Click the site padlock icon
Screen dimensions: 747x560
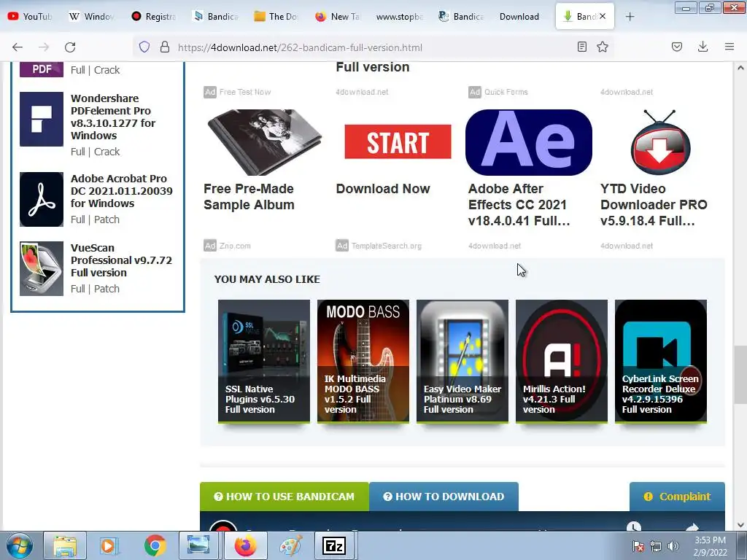coord(165,47)
